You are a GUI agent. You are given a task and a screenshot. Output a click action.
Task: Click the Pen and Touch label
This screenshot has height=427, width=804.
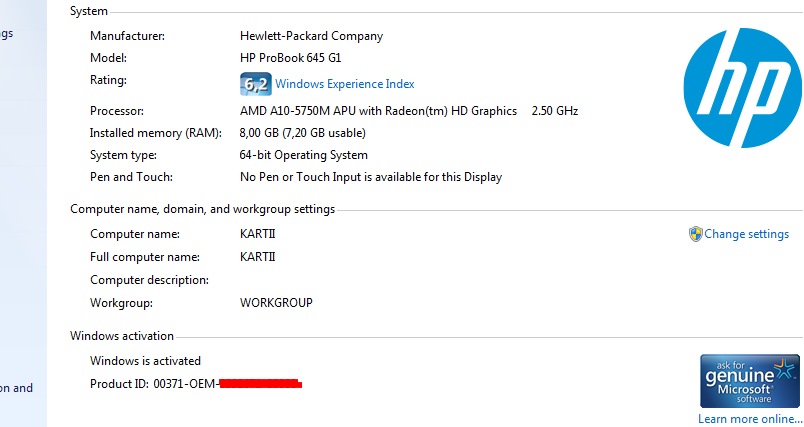click(131, 177)
